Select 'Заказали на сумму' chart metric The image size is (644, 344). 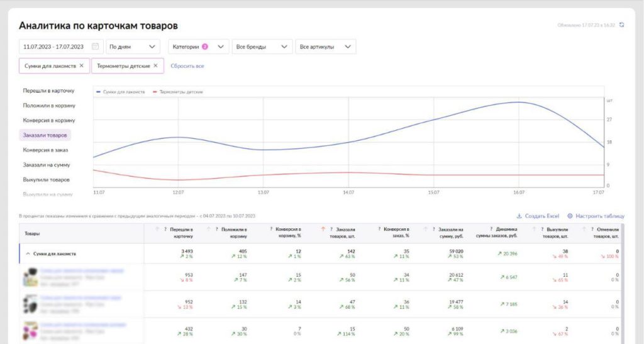(46, 165)
